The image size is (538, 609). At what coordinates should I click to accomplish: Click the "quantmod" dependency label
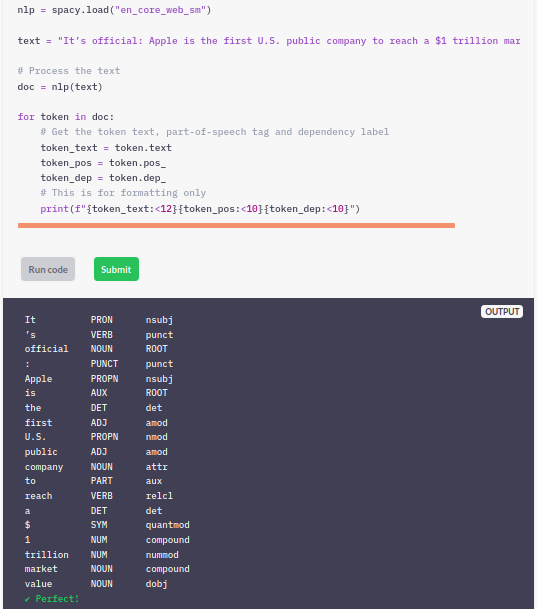tap(167, 525)
